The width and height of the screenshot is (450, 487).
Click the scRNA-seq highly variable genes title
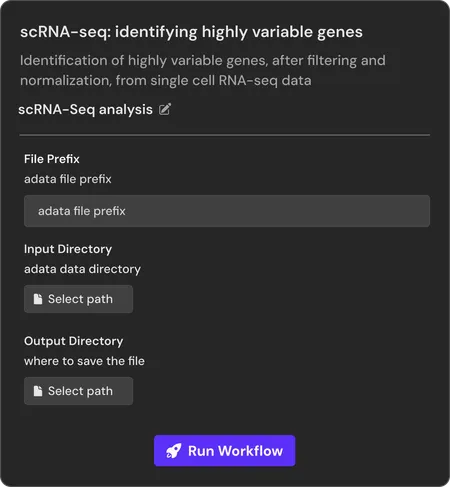191,32
